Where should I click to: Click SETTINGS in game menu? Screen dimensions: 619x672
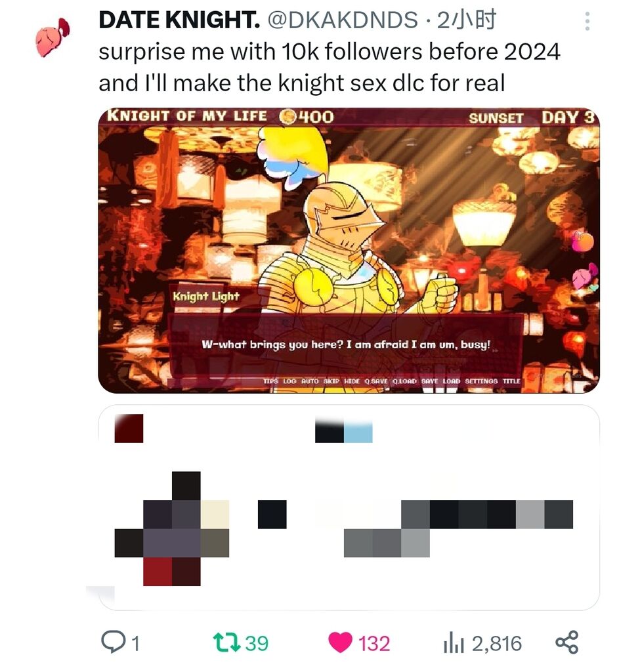(481, 381)
